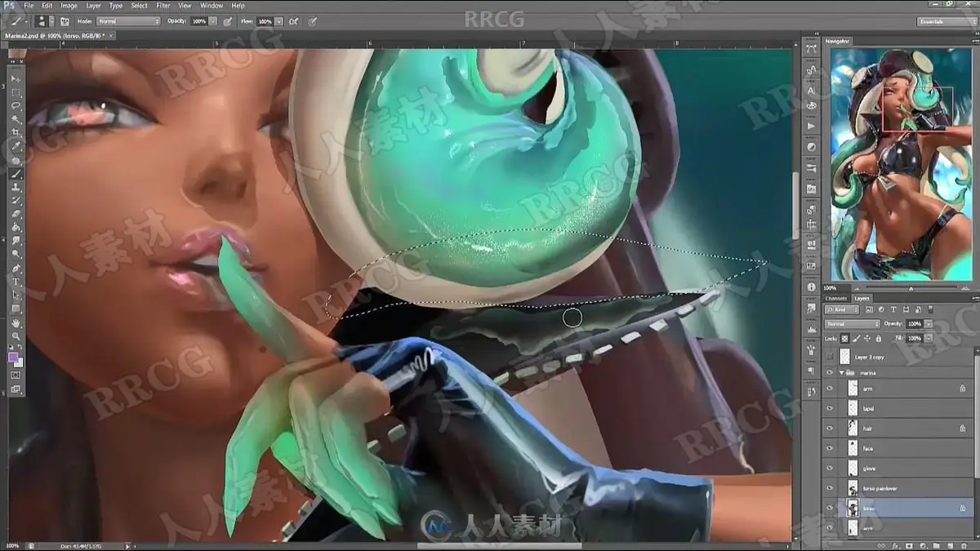Screen dimensions: 980x551
Task: Select the Hand tool
Action: coord(16,323)
